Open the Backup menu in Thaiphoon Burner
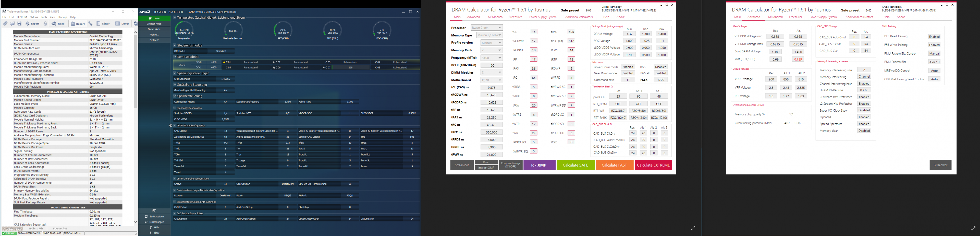This screenshot has height=236, width=980. [x=63, y=17]
